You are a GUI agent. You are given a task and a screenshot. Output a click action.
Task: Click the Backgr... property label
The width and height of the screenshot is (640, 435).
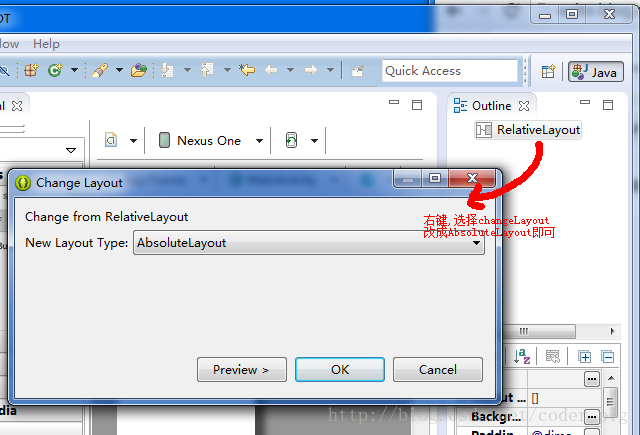click(496, 417)
